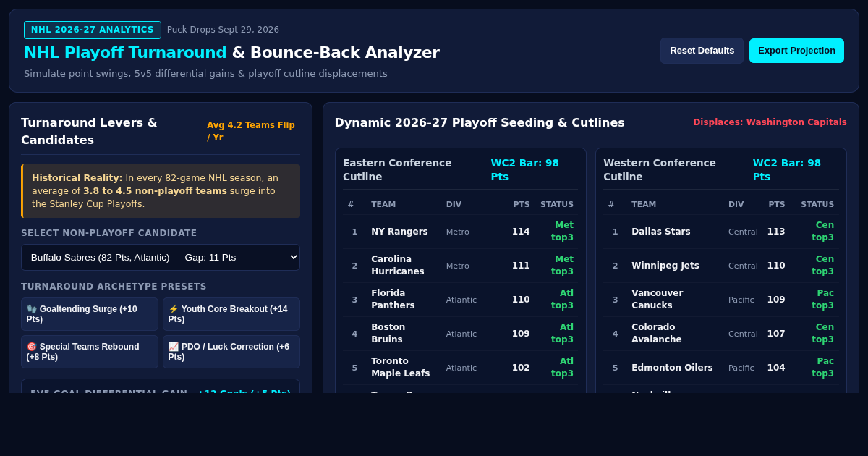Viewport: 868px width, 456px height.
Task: Click the Western table DIV column header
Action: pyautogui.click(x=736, y=205)
